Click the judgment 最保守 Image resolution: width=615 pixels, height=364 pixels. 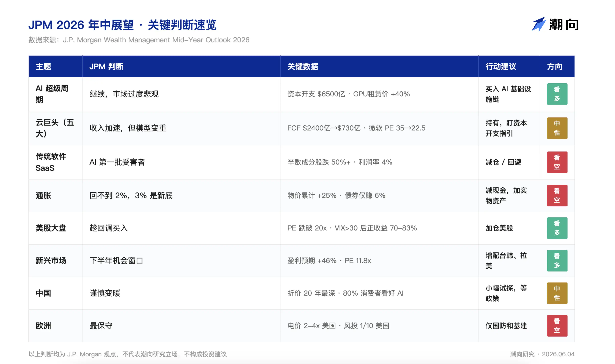pos(101,326)
